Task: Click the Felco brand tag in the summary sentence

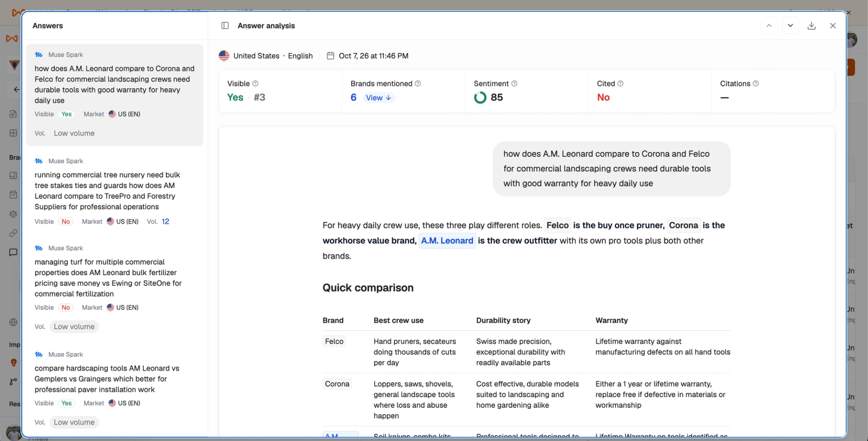Action: (557, 225)
